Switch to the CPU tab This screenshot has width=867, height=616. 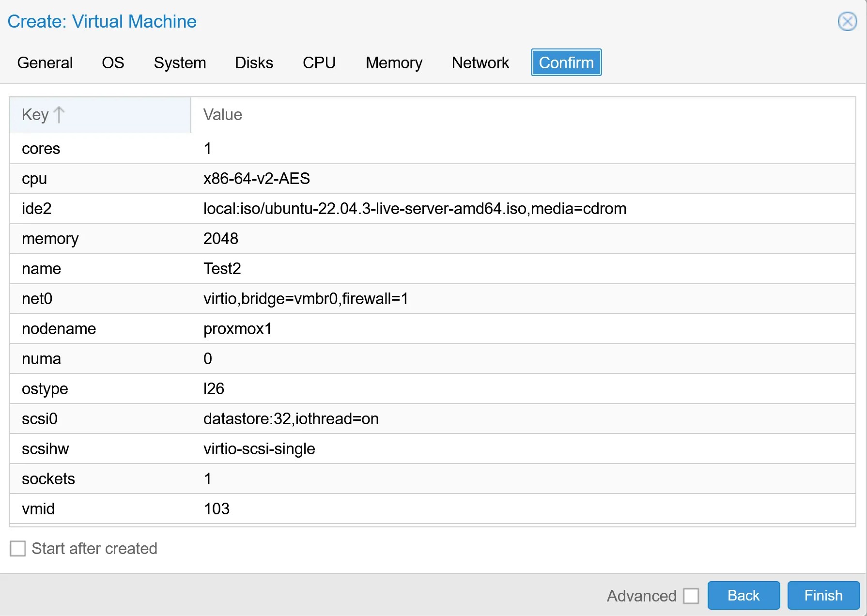tap(319, 62)
